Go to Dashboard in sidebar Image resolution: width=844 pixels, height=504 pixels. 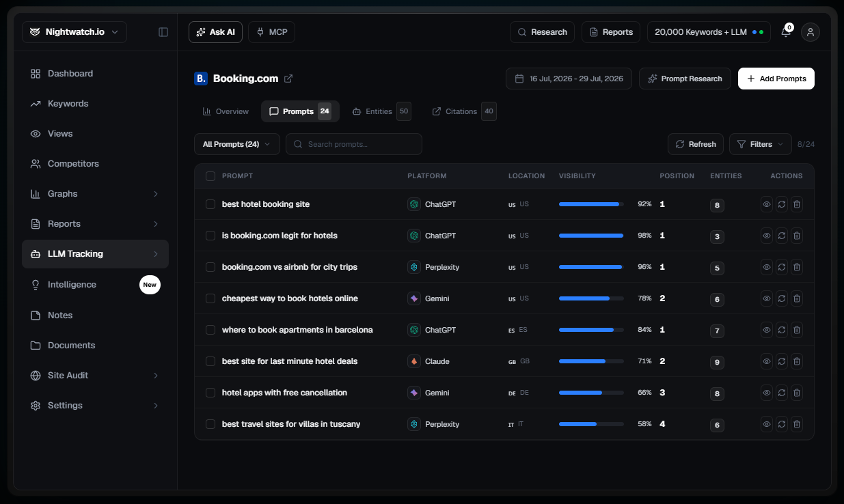point(95,74)
